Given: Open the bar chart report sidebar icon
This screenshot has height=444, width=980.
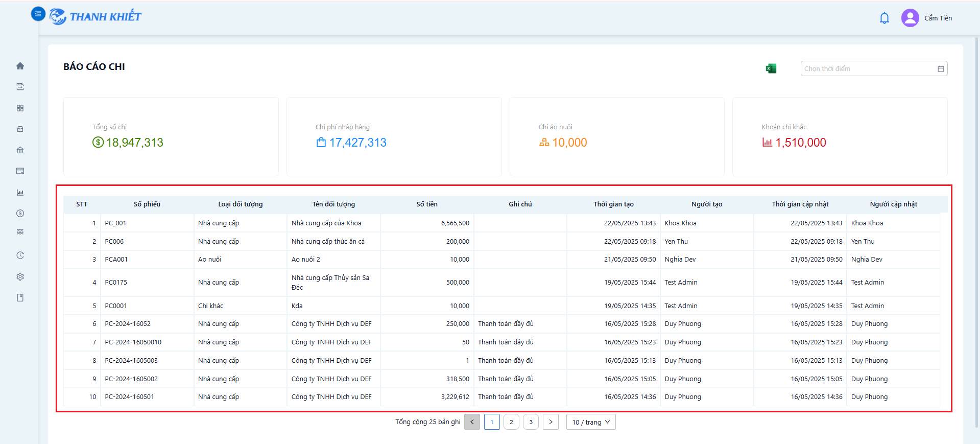Looking at the screenshot, I should [x=20, y=193].
